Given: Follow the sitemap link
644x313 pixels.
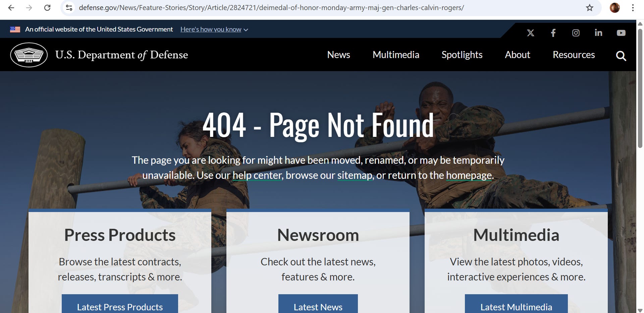Looking at the screenshot, I should (x=355, y=175).
